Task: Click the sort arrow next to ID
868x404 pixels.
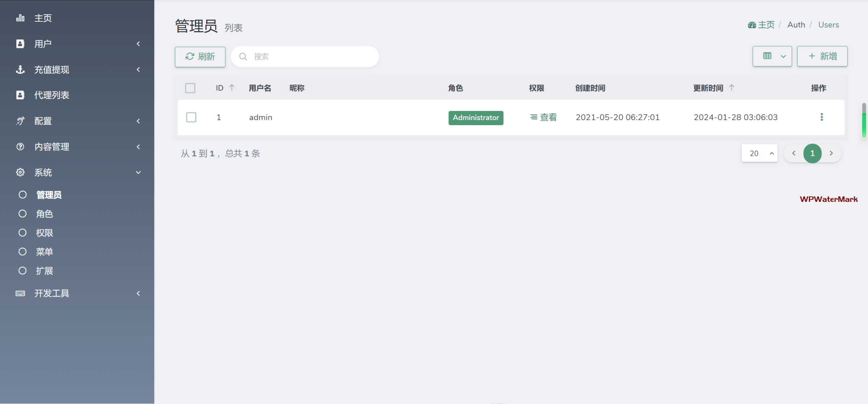Action: point(232,88)
